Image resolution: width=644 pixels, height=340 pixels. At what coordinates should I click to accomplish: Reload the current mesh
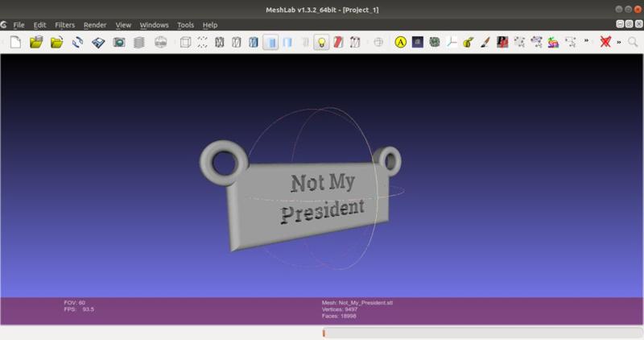(x=77, y=42)
